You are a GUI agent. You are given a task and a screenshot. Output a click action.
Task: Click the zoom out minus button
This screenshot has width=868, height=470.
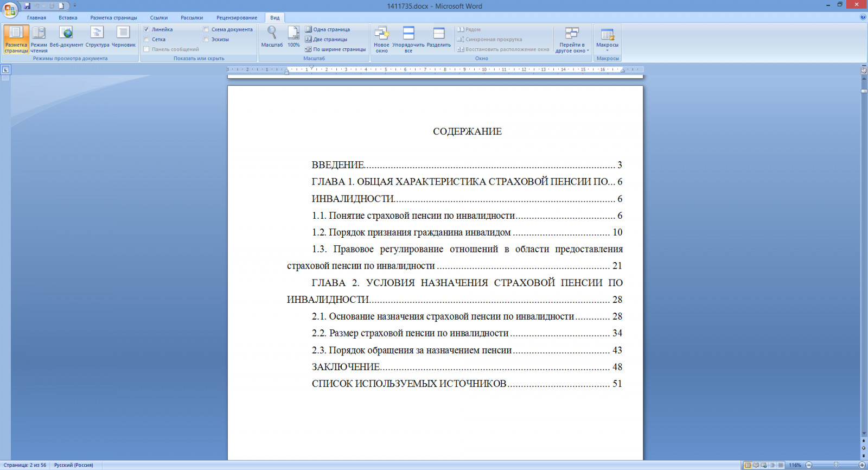click(809, 465)
